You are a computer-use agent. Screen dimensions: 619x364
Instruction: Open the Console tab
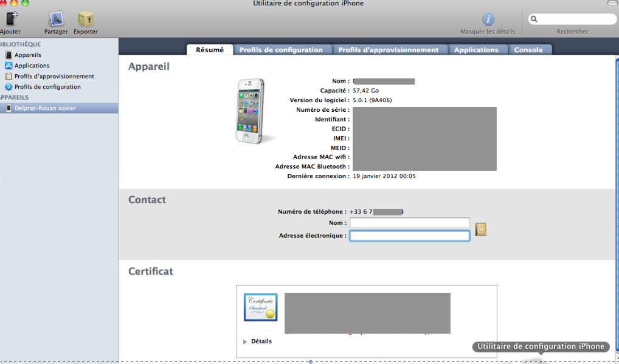528,50
